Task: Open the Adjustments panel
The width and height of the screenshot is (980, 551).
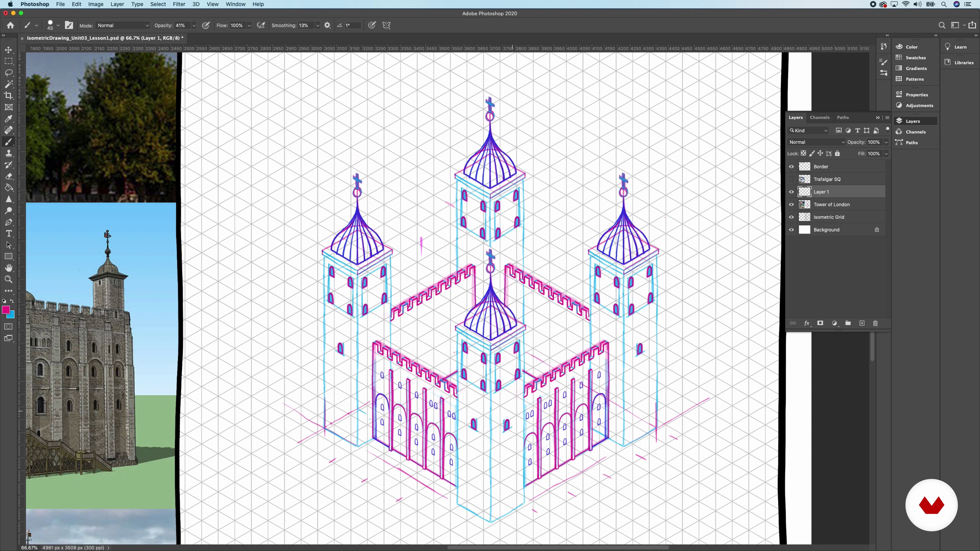Action: coord(919,105)
